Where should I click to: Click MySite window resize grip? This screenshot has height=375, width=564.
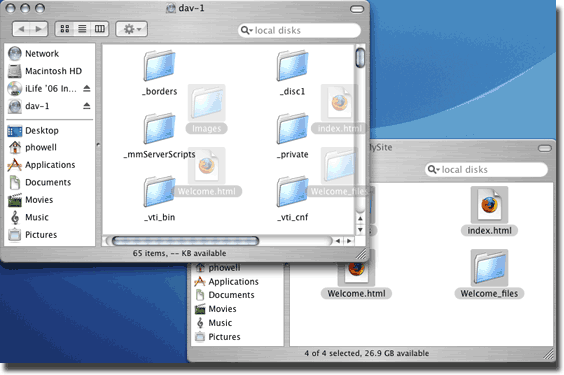pyautogui.click(x=549, y=354)
